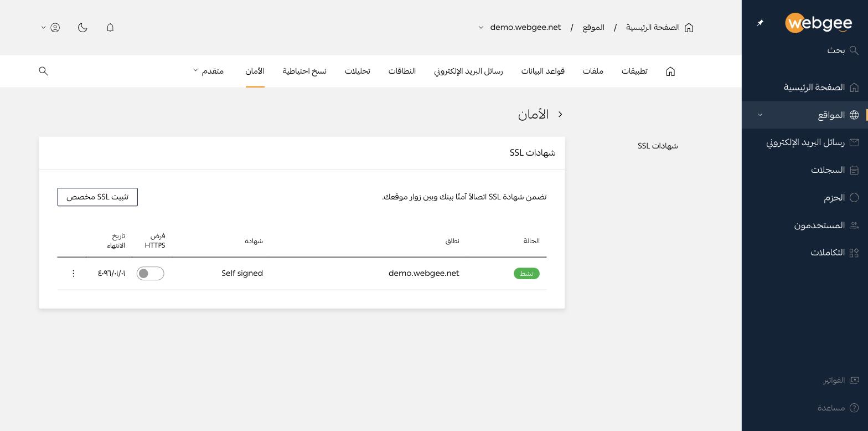Click the تاريخ الانتهاء column header
868x431 pixels.
(116, 241)
